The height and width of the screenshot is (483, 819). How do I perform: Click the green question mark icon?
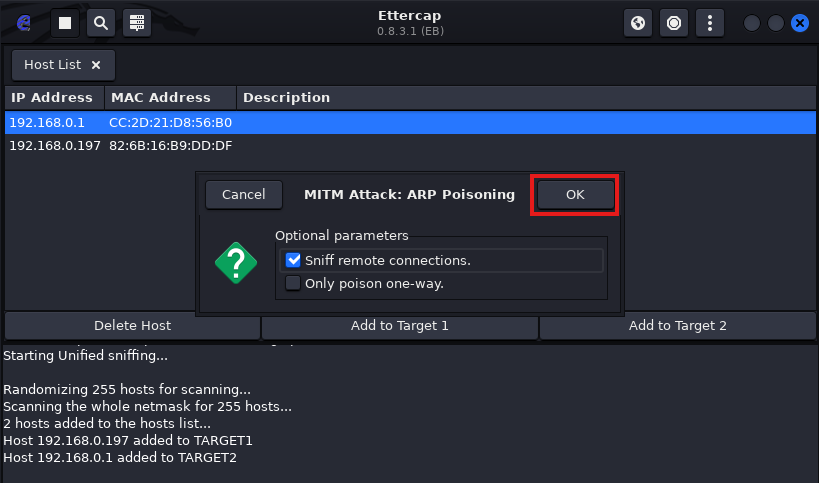coord(236,263)
